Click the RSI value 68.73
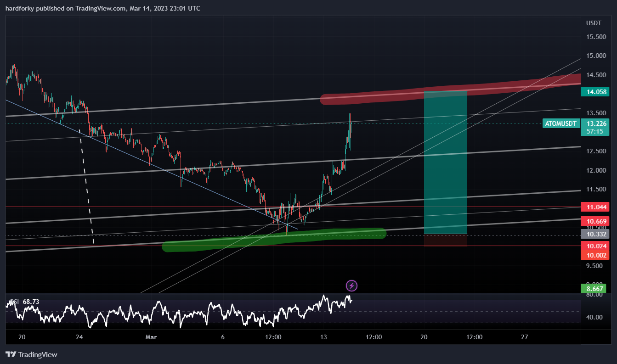The height and width of the screenshot is (364, 617). [x=31, y=302]
